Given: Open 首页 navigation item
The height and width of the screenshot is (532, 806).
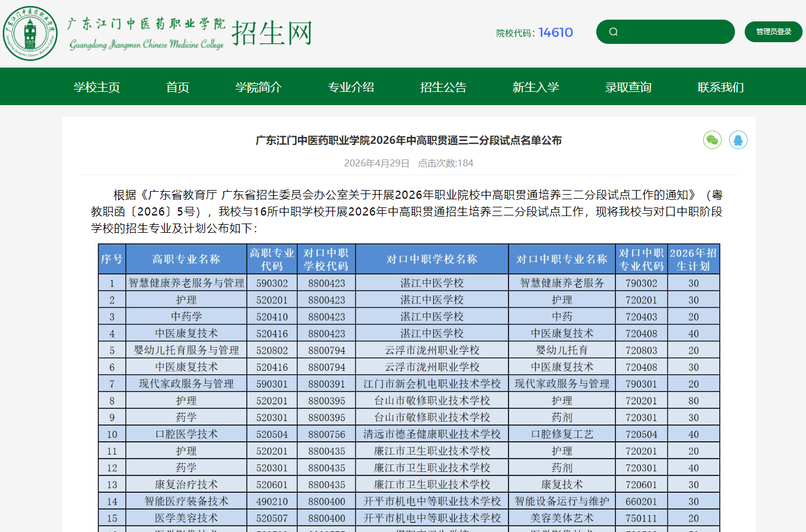Looking at the screenshot, I should click(x=178, y=87).
